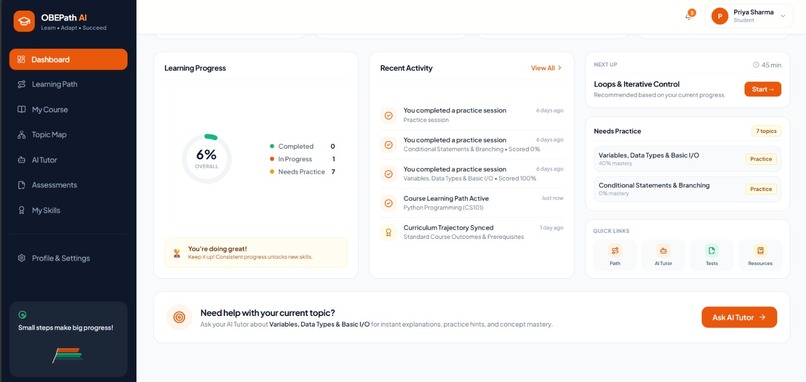Open the Dashboard sidebar item
806x382 pixels.
tap(68, 59)
